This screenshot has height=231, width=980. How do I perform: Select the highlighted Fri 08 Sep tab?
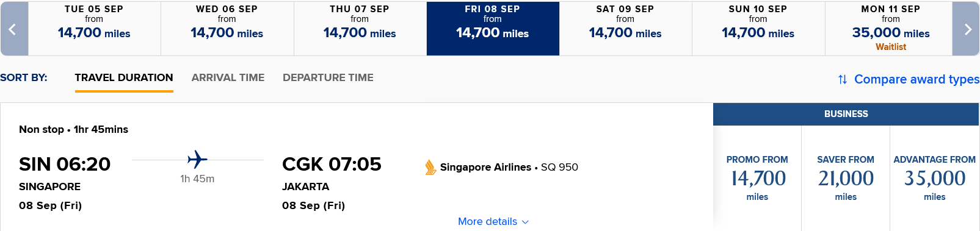(493, 29)
